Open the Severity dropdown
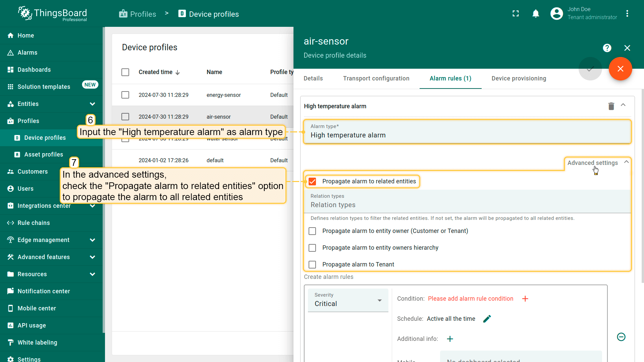The width and height of the screenshot is (644, 362). click(x=348, y=300)
